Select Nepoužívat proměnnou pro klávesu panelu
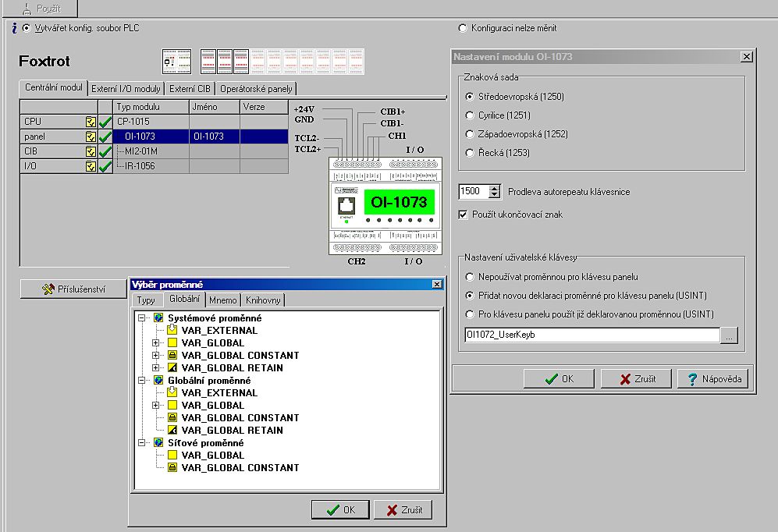 click(469, 277)
